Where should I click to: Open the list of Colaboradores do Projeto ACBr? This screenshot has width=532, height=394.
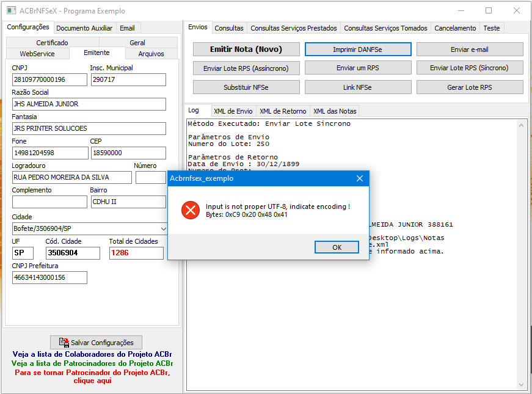click(x=92, y=354)
